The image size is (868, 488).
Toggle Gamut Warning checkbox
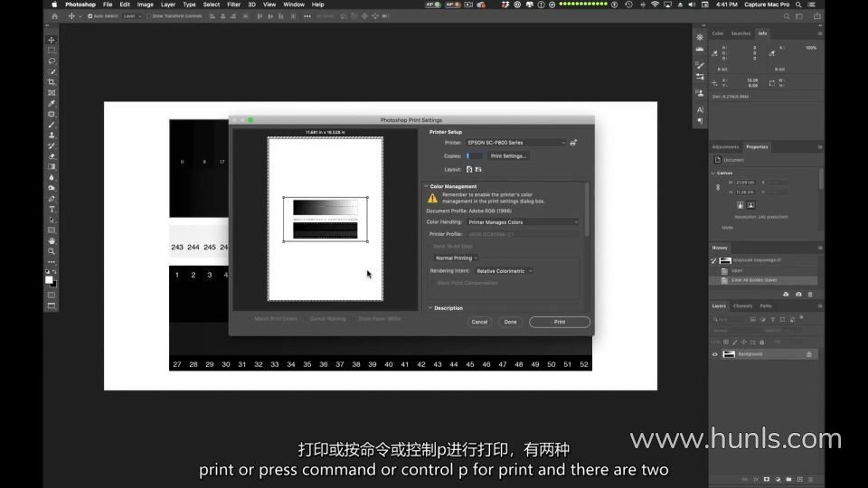pos(305,319)
